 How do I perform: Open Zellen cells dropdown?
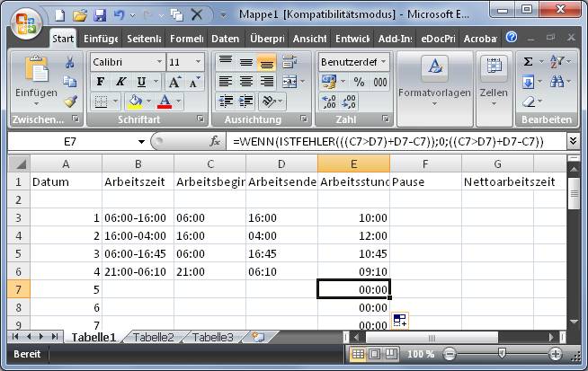tap(494, 89)
